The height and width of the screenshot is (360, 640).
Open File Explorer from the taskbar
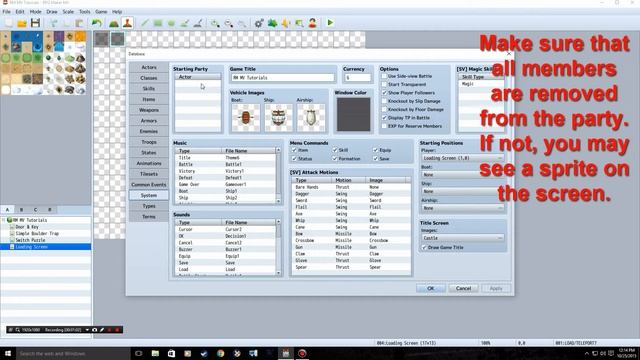pos(155,353)
